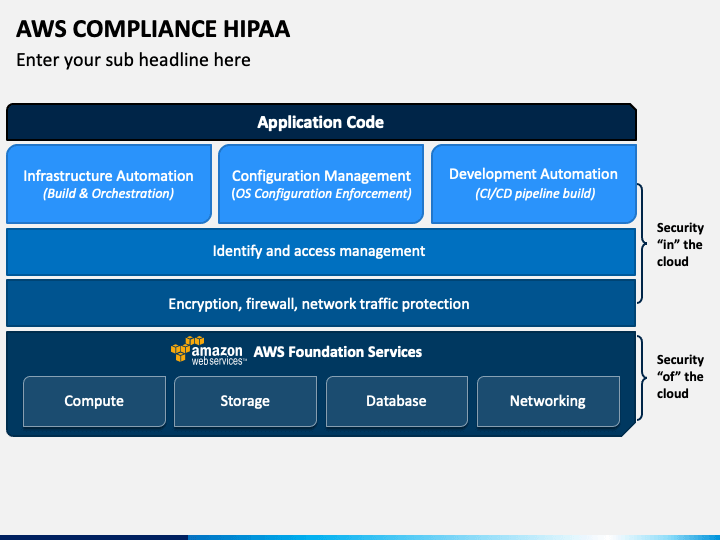Click the Configuration Management box
This screenshot has width=720, height=540.
(x=321, y=184)
